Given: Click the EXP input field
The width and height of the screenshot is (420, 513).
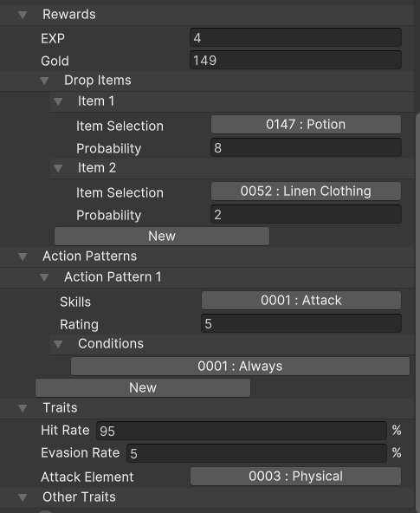Looking at the screenshot, I should pyautogui.click(x=295, y=37).
